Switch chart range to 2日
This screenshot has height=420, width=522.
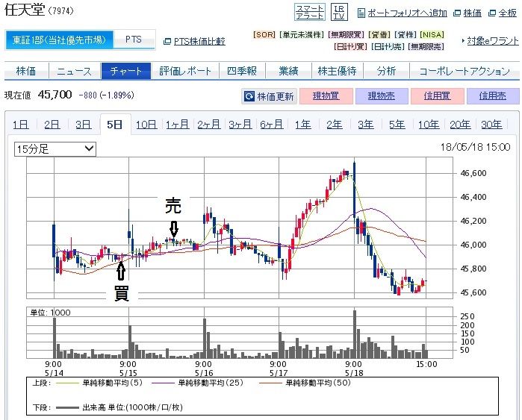(52, 125)
